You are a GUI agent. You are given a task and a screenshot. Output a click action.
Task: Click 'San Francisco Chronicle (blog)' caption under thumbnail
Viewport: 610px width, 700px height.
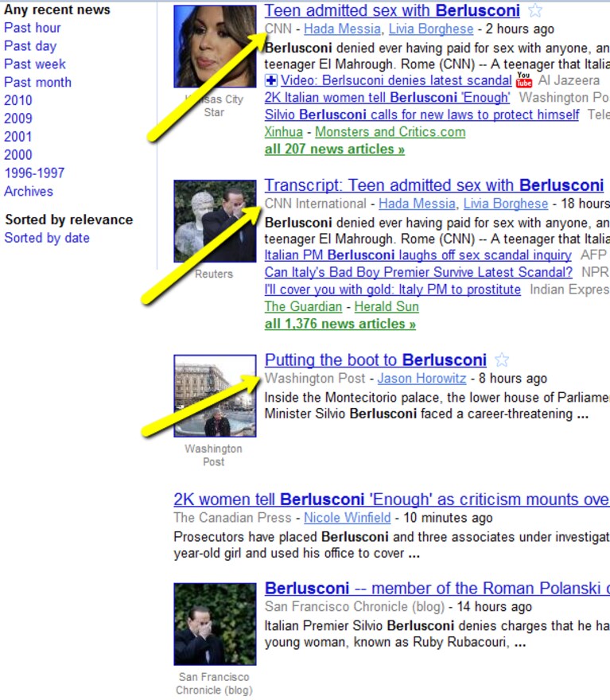(214, 683)
